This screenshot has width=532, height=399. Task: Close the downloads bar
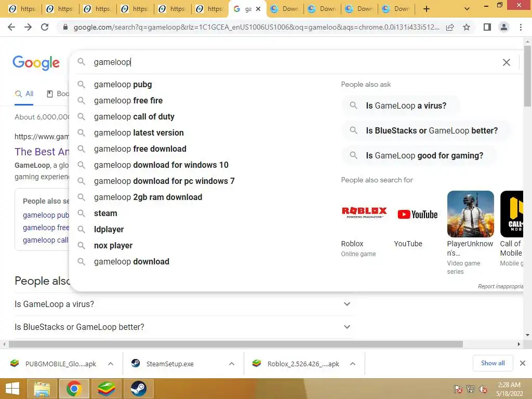pyautogui.click(x=523, y=363)
